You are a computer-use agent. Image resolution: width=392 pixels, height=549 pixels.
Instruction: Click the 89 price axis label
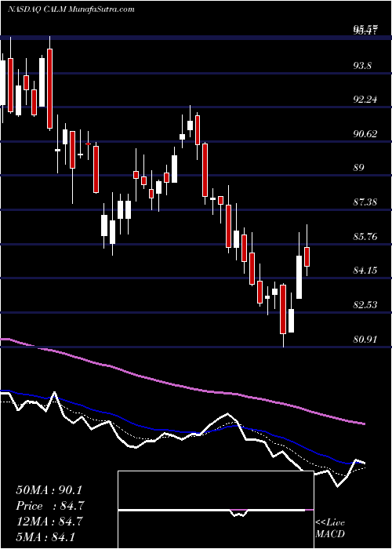[359, 168]
